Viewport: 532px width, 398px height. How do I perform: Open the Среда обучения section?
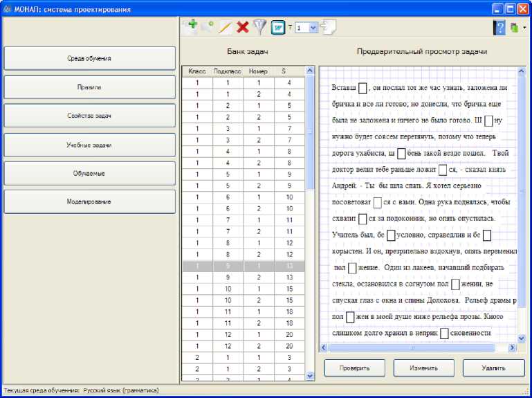pos(90,58)
